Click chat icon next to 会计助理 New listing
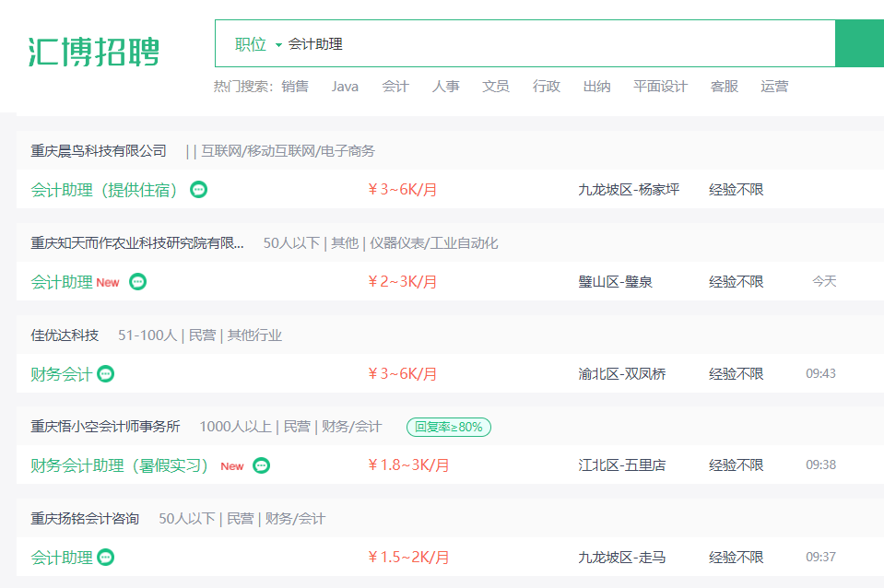Image resolution: width=884 pixels, height=588 pixels. 138,281
